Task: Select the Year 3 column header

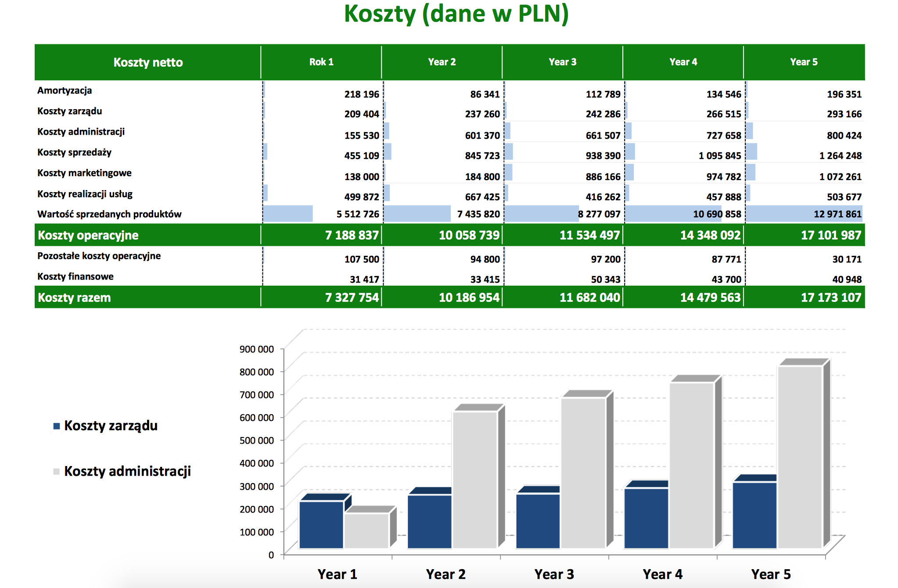Action: click(563, 62)
